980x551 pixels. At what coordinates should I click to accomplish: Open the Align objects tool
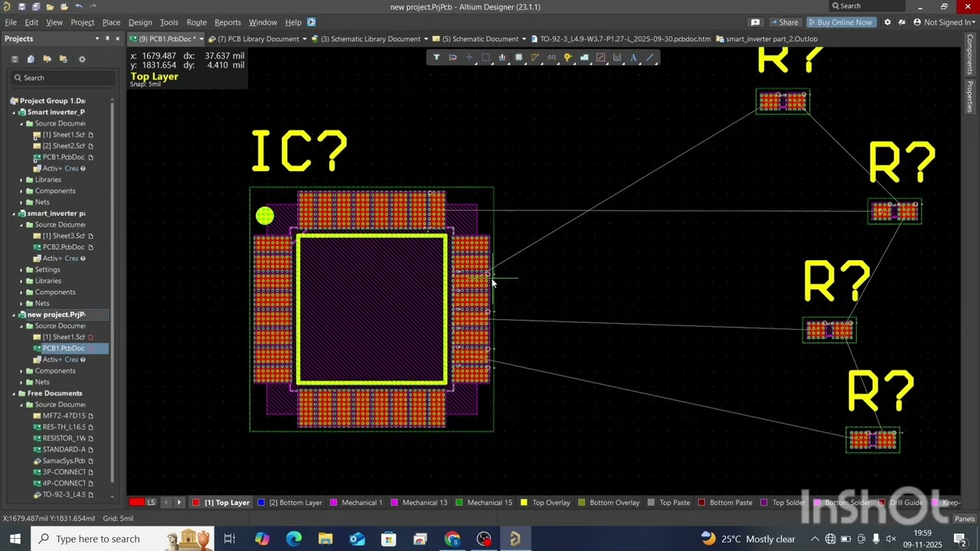pyautogui.click(x=502, y=57)
